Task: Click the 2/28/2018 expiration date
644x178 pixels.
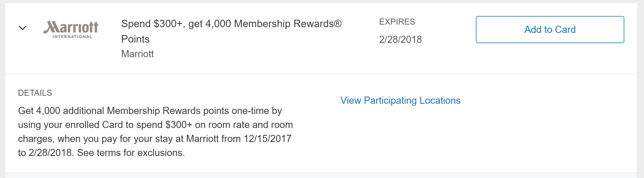Action: click(400, 39)
